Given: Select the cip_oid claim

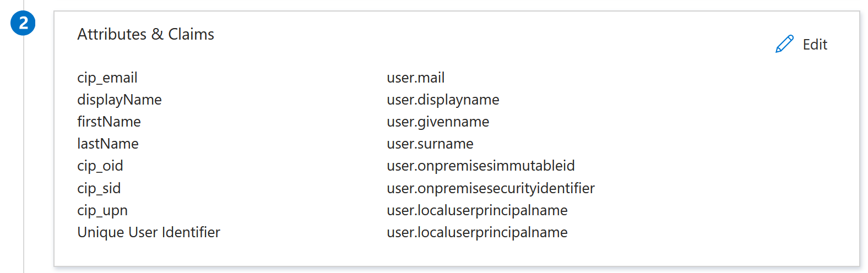Looking at the screenshot, I should [x=100, y=166].
